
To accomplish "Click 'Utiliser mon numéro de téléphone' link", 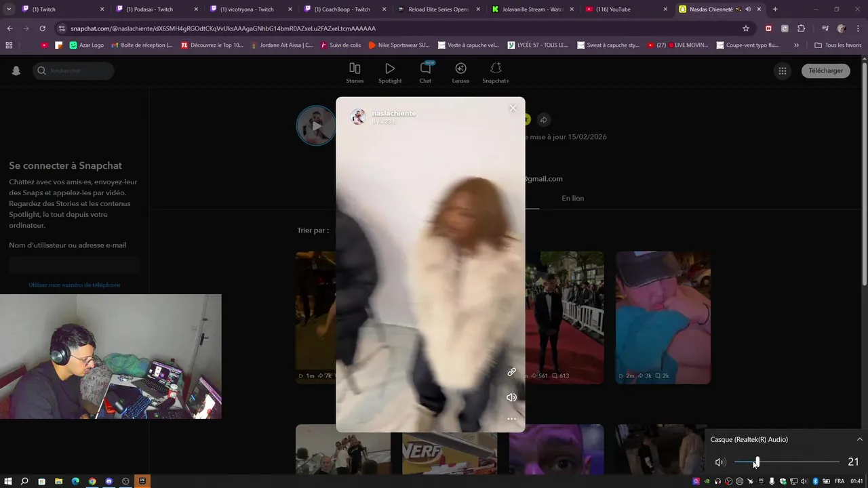I will click(x=74, y=285).
